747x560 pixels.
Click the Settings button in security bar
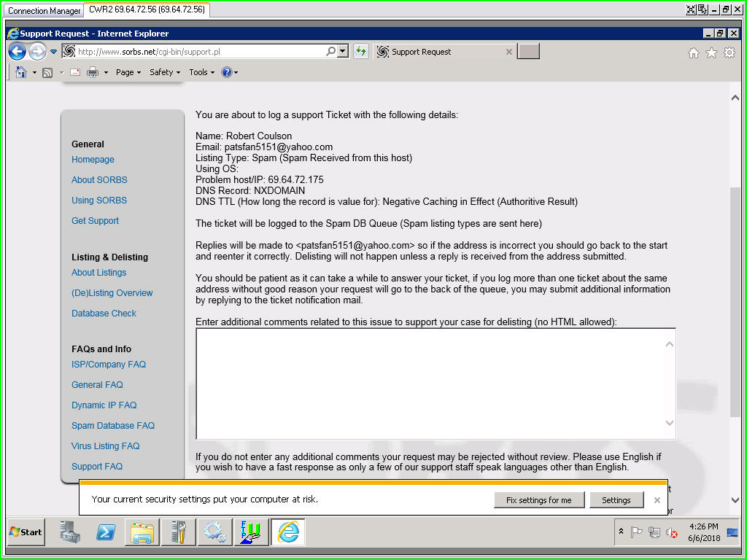pos(616,500)
